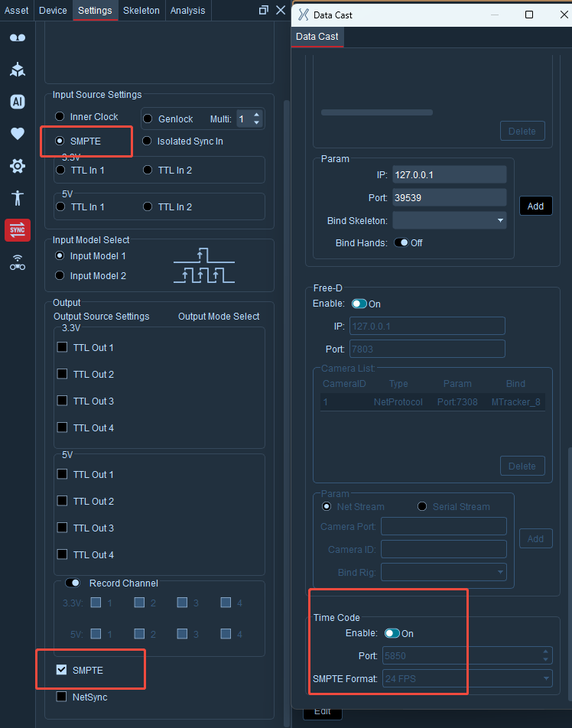Click the Port field showing 39539
The width and height of the screenshot is (572, 728).
pos(450,198)
